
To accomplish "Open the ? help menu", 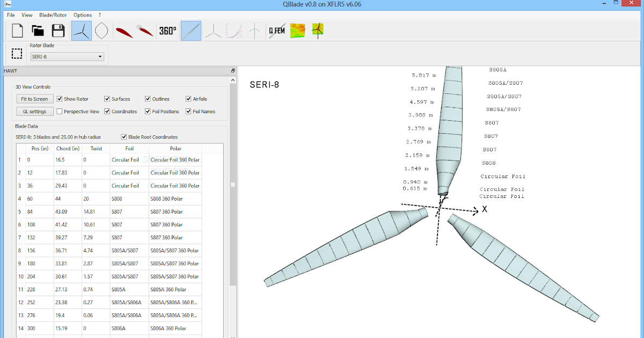I will point(100,15).
